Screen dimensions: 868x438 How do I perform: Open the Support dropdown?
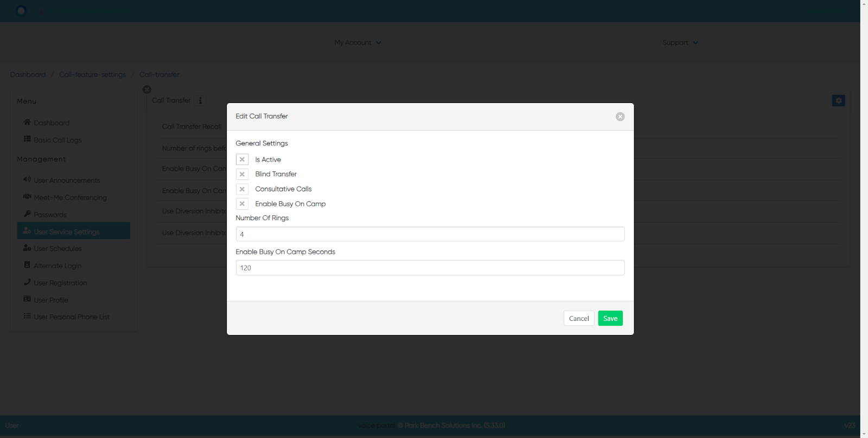(680, 42)
